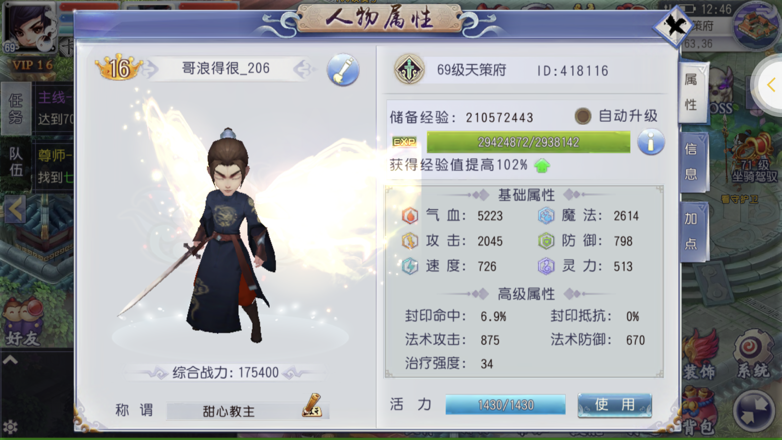This screenshot has width=782, height=440.
Task: Switch to the 加点 add points tab
Action: pyautogui.click(x=692, y=231)
